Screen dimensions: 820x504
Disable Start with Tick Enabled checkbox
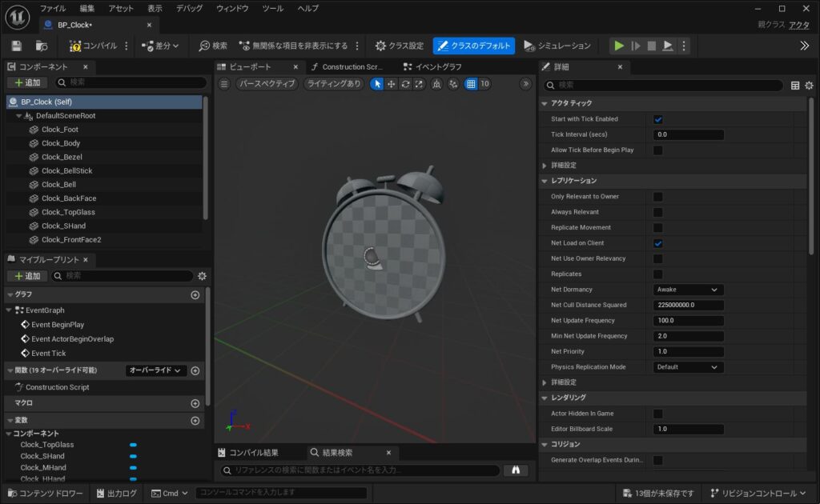coord(658,119)
